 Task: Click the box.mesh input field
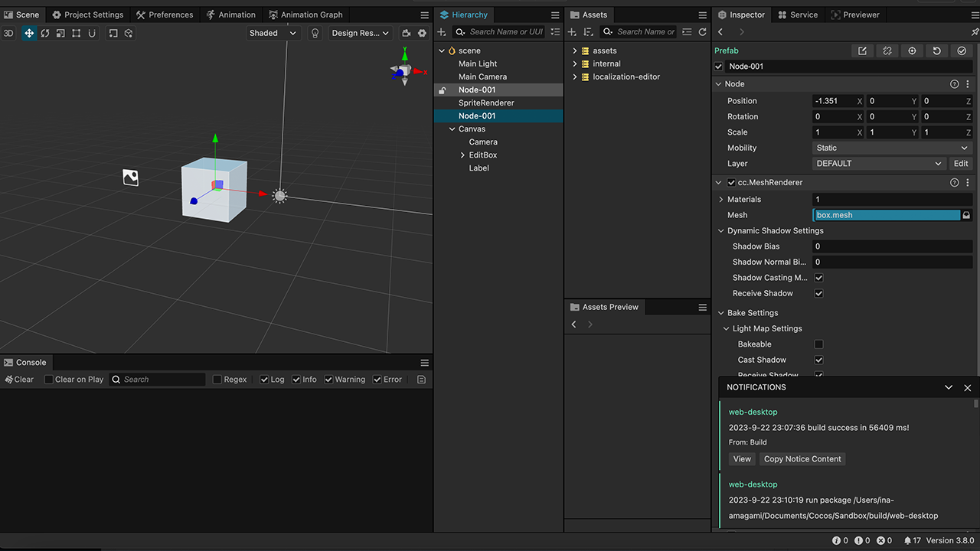pos(884,215)
